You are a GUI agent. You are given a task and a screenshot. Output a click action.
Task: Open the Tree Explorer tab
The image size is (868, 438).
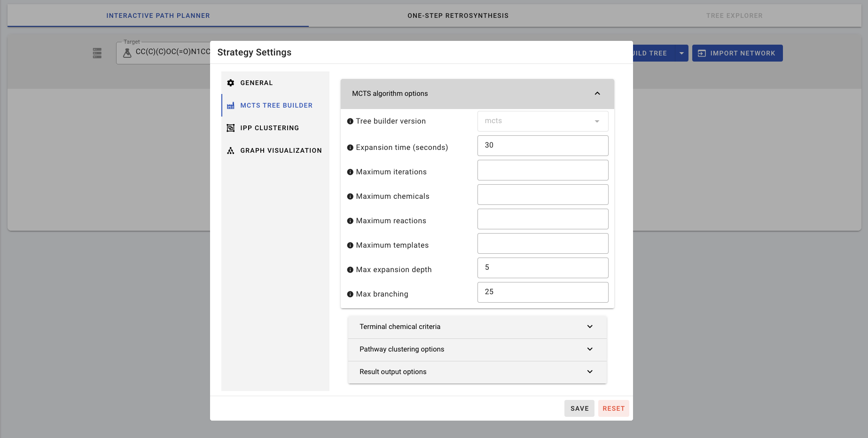[735, 16]
